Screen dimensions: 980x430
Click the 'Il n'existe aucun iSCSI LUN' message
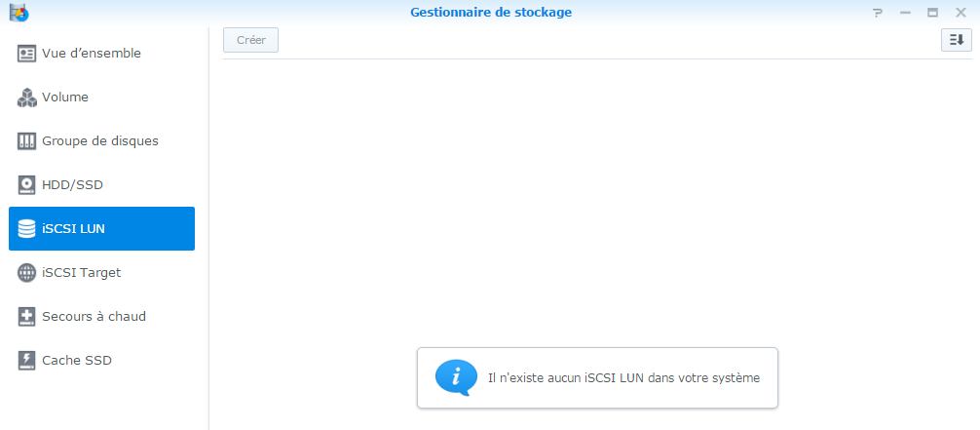623,378
